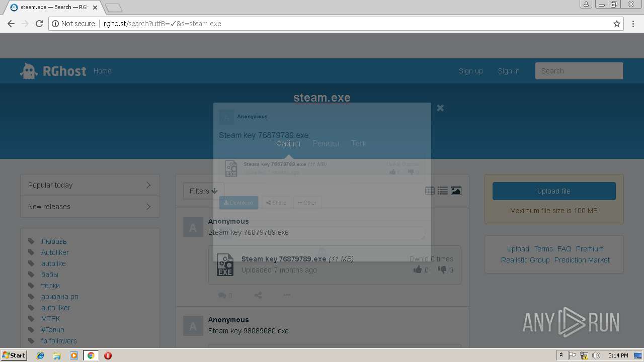Screen dimensions: 644x362
Task: Open the FAQ link
Action: 565,249
